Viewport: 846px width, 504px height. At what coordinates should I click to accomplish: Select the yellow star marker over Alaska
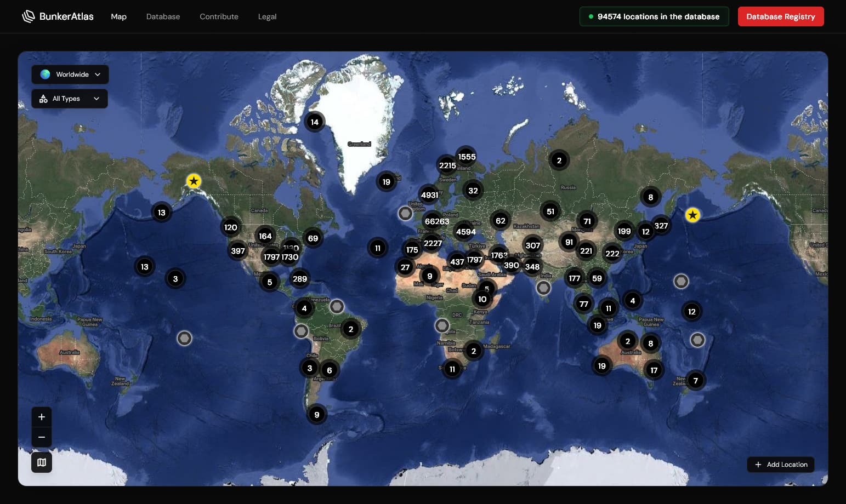click(194, 181)
